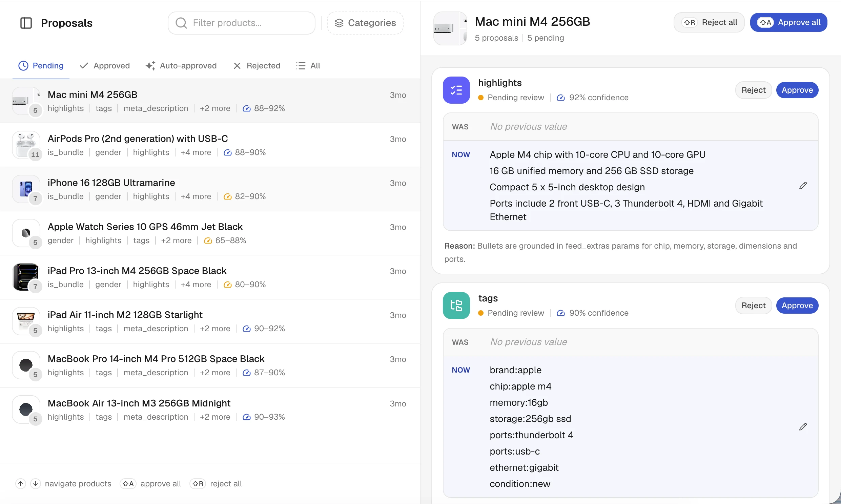Select the iPad Pro 13-inch thumbnail

pos(26,277)
